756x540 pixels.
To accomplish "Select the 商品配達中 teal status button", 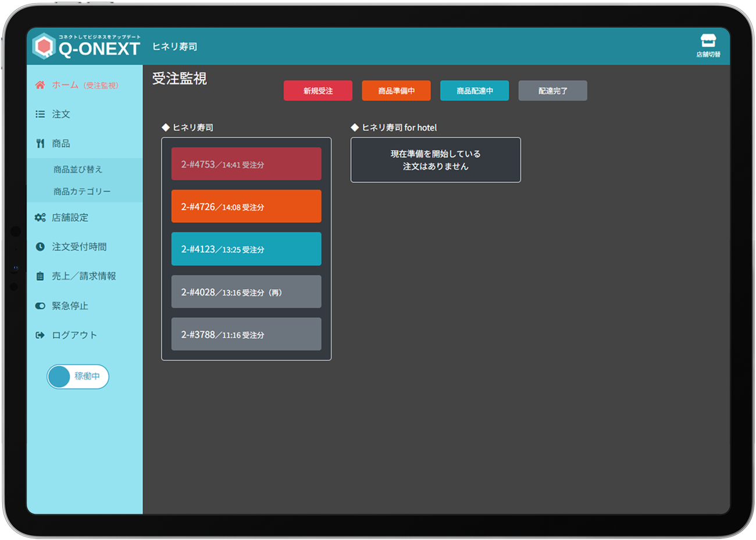I will coord(474,91).
